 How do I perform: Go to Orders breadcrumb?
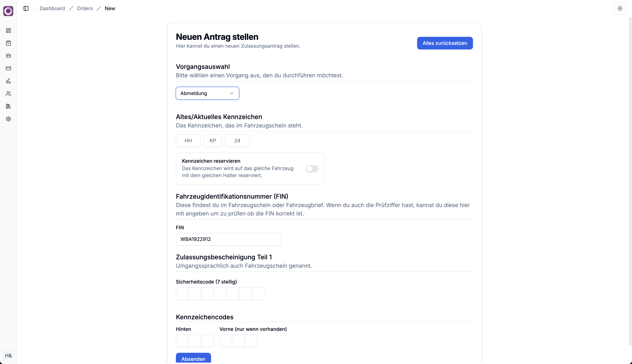pyautogui.click(x=85, y=8)
